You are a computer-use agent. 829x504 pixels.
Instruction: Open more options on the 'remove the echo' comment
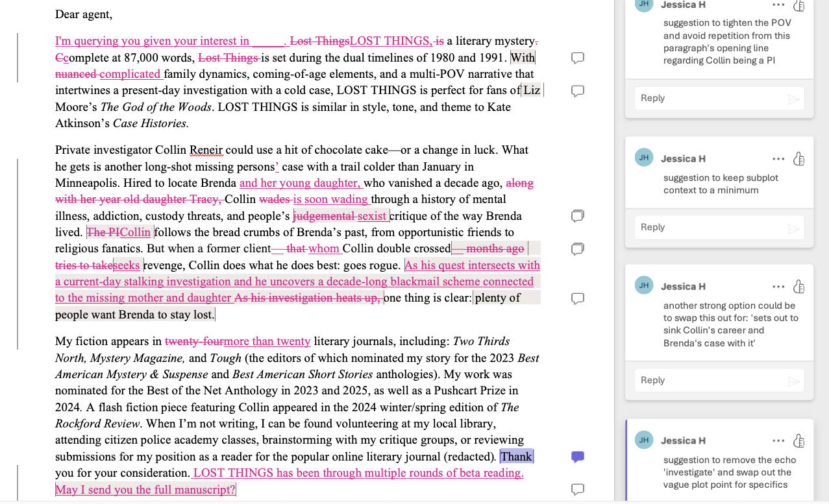pyautogui.click(x=778, y=441)
